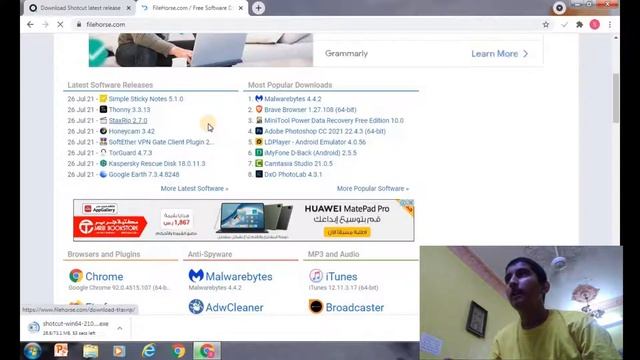
Task: Close the Download Shotcut tab
Action: pos(129,8)
